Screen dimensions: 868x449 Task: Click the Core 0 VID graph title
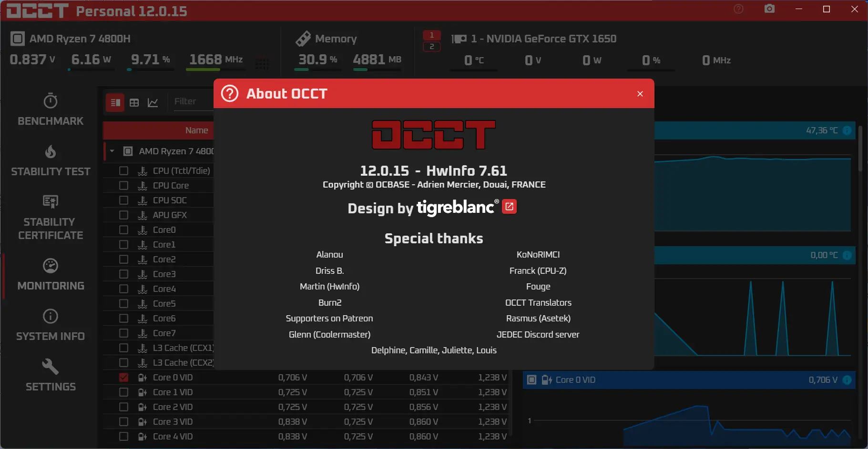(x=575, y=380)
